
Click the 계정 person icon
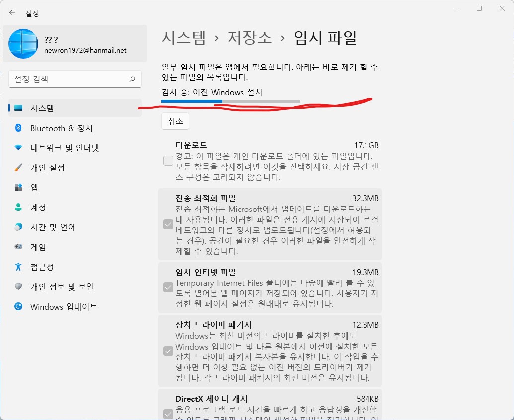point(19,207)
